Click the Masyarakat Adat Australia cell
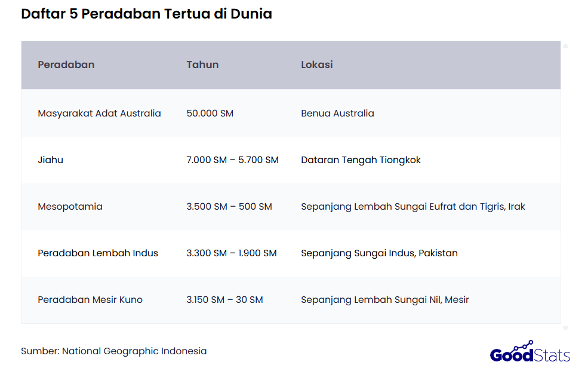Screen dimensions: 588x368 click(x=99, y=114)
